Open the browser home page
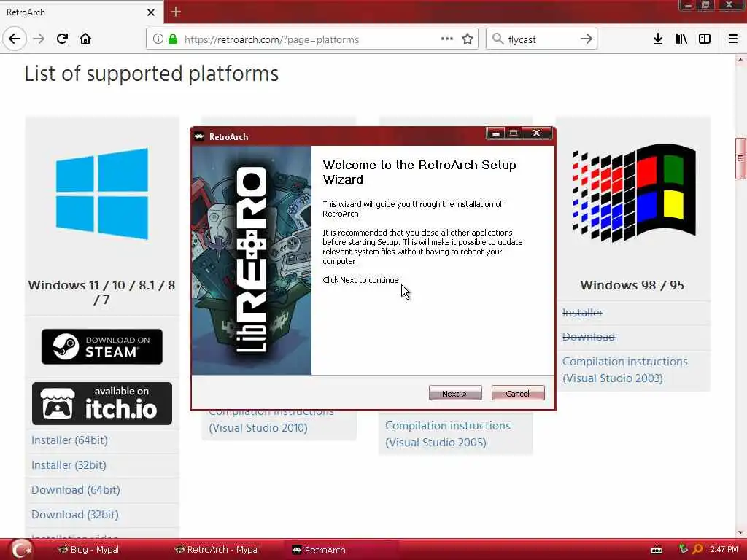The height and width of the screenshot is (560, 747). (85, 39)
